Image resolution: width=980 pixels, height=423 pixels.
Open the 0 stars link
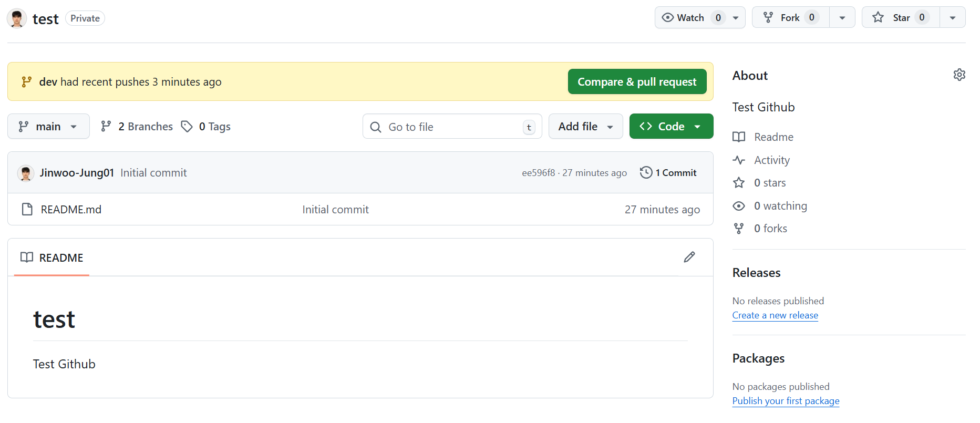pos(770,182)
